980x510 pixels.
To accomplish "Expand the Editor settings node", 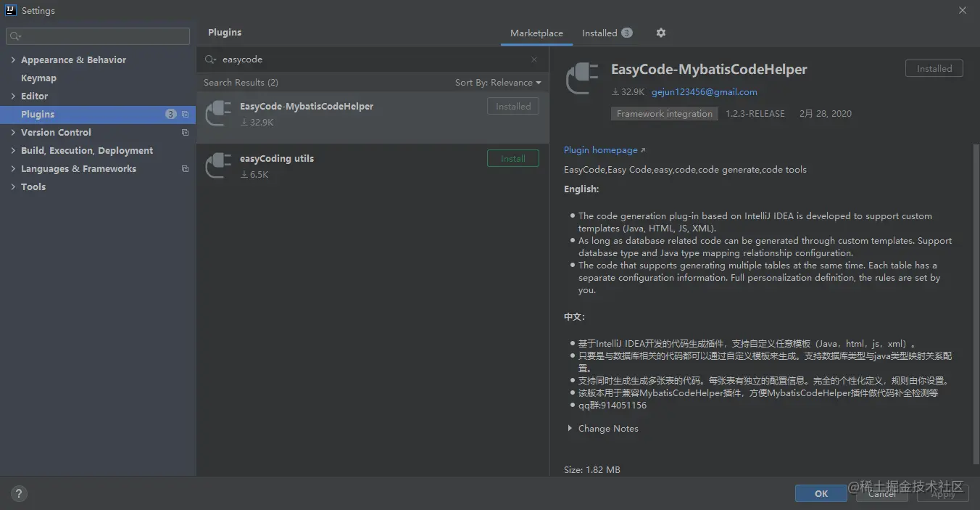I will coord(13,96).
